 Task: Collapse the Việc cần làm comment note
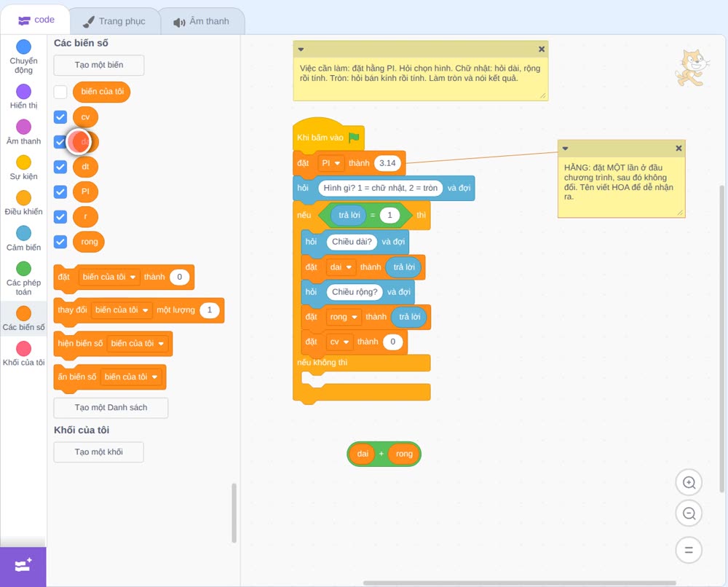301,49
